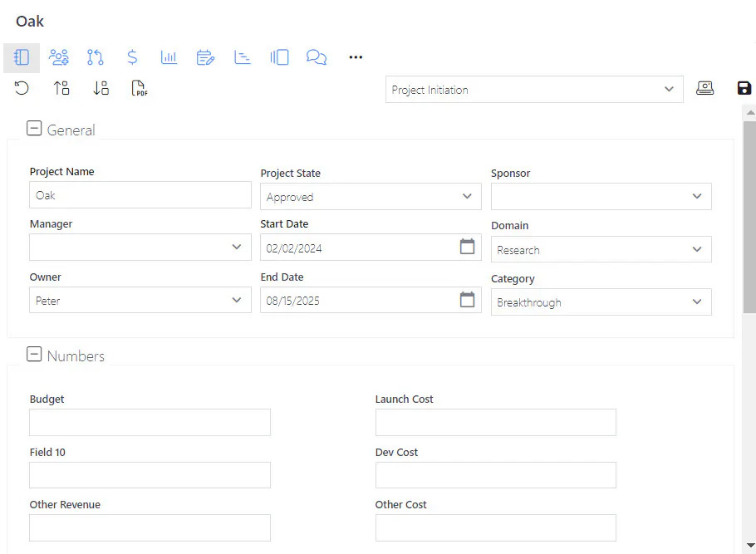This screenshot has height=554, width=756.
Task: Click the scrollbar down arrow
Action: click(x=750, y=546)
